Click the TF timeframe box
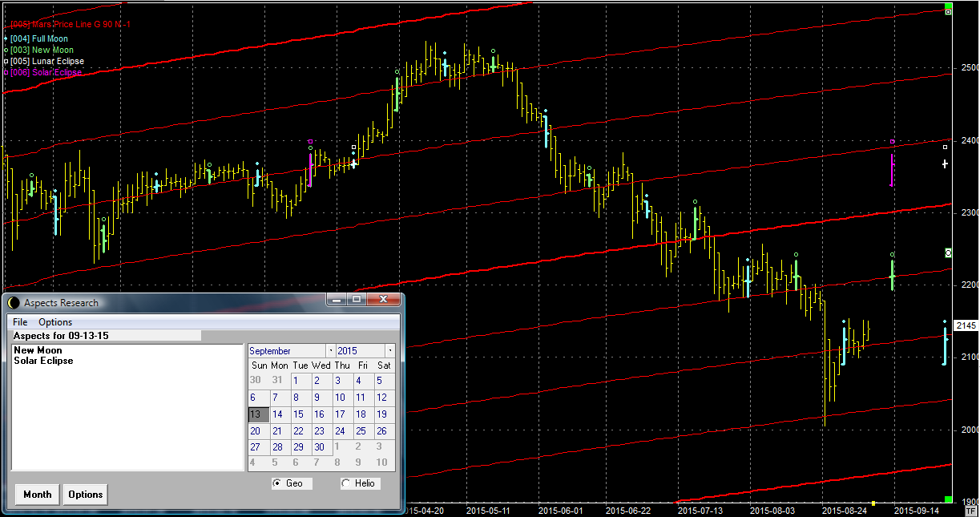 pyautogui.click(x=971, y=510)
